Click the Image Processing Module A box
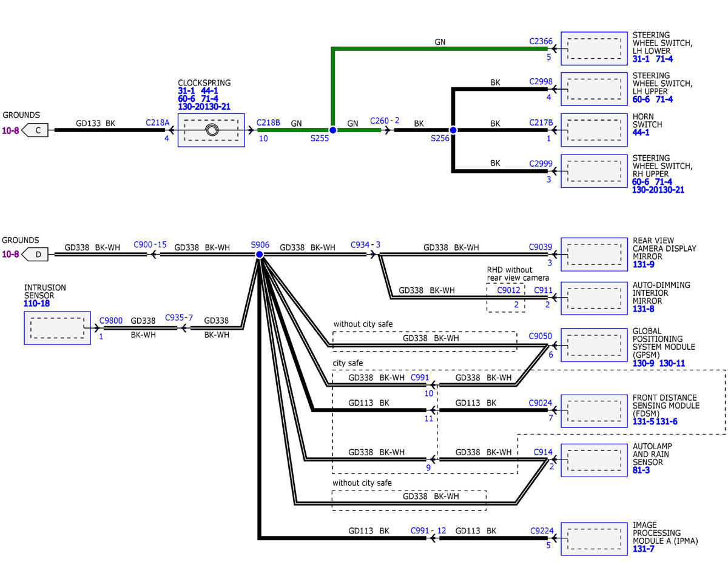 pyautogui.click(x=594, y=538)
